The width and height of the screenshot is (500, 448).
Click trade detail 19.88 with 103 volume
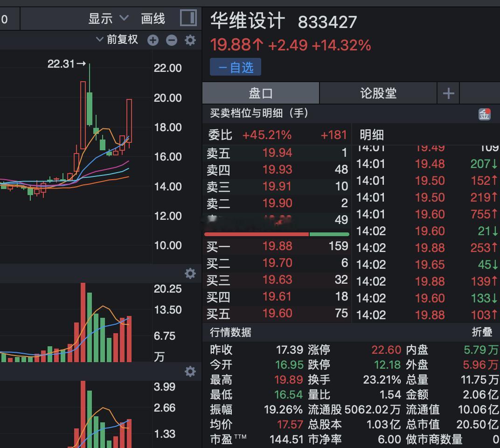[x=426, y=315]
